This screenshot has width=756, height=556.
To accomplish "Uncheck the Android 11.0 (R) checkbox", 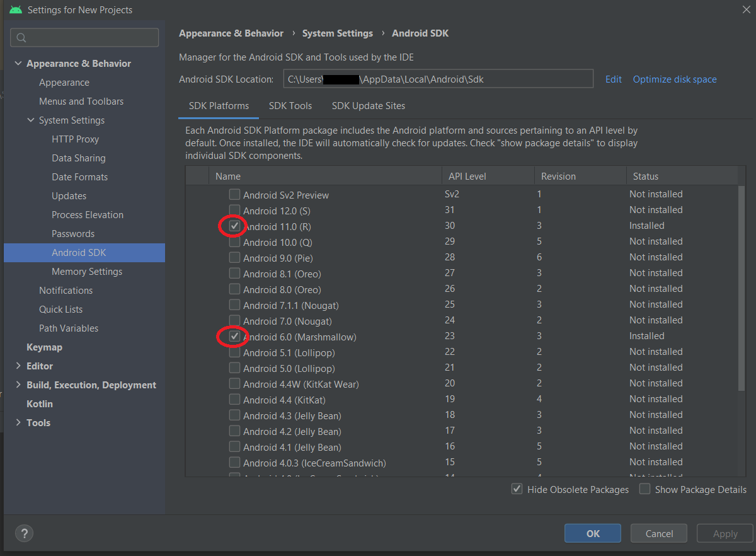I will (234, 226).
